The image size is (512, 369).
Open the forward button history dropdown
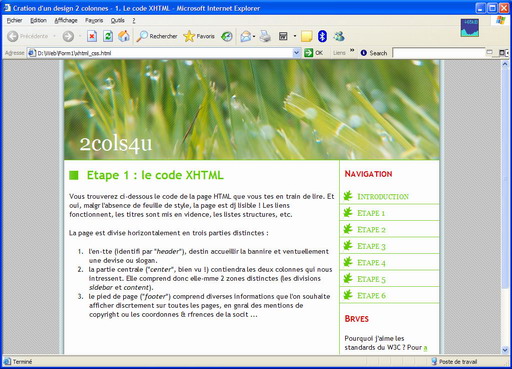click(x=80, y=36)
